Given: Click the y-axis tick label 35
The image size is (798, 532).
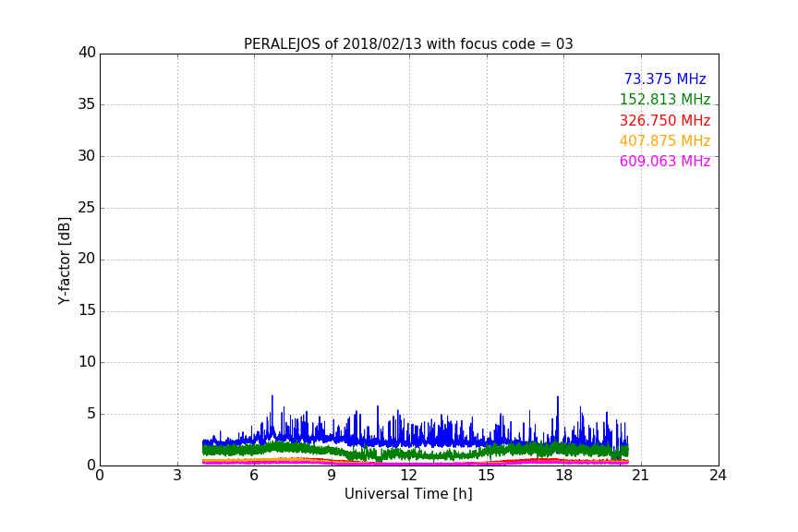Looking at the screenshot, I should click(87, 104).
